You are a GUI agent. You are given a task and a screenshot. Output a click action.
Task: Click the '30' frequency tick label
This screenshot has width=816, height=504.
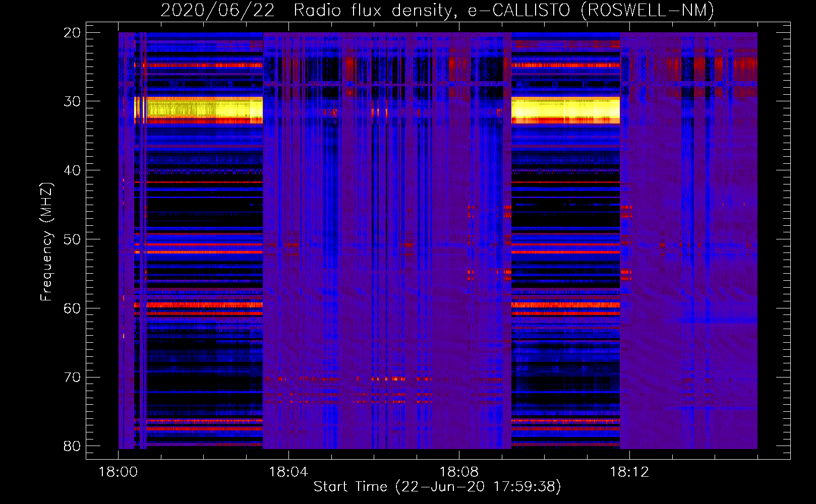pos(72,101)
